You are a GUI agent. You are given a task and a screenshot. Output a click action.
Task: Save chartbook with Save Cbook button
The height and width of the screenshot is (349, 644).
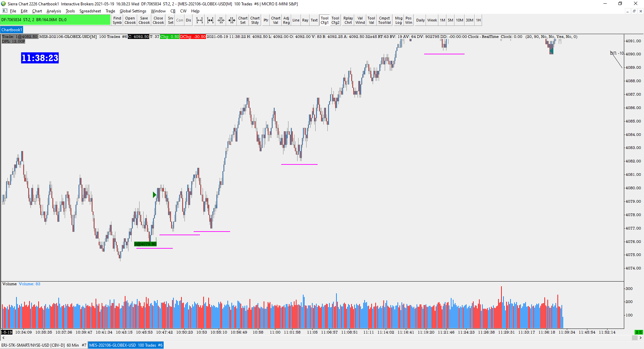coord(144,20)
